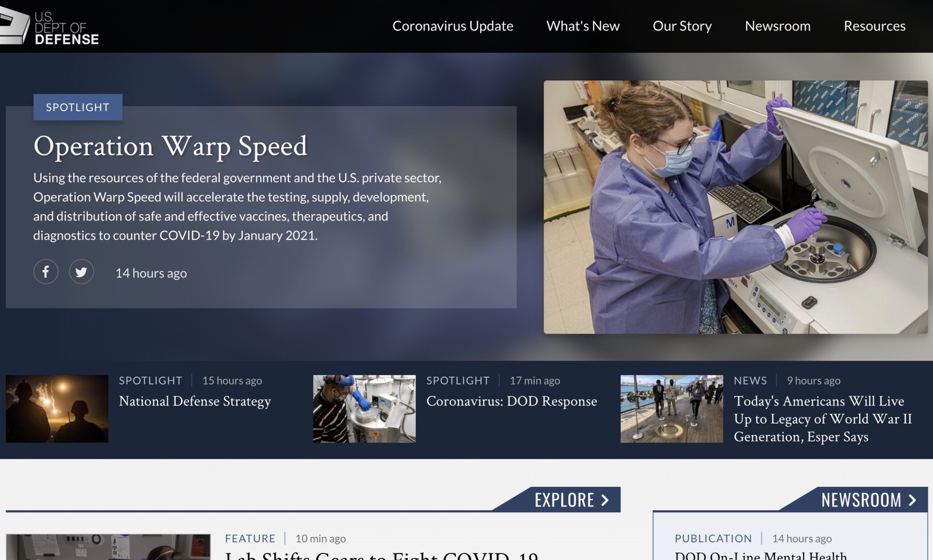933x560 pixels.
Task: Click the Operation Warp Speed description paragraph
Action: (x=237, y=207)
